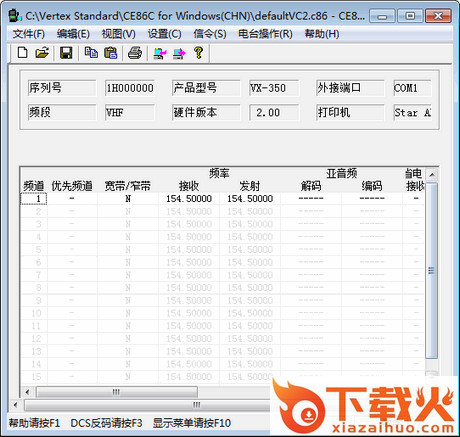This screenshot has width=460, height=437.
Task: Click the decode tone cell of channel 1
Action: (311, 199)
